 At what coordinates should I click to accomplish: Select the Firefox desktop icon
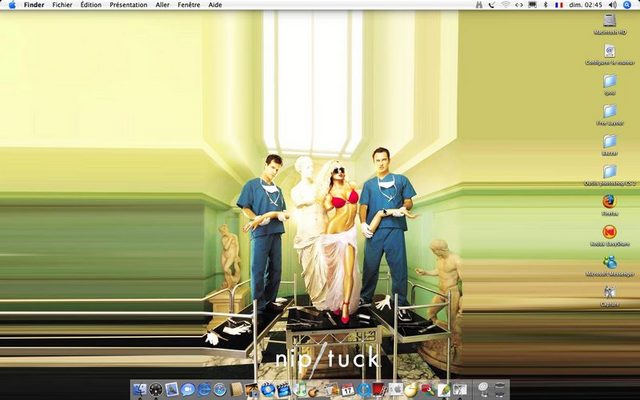click(x=610, y=202)
